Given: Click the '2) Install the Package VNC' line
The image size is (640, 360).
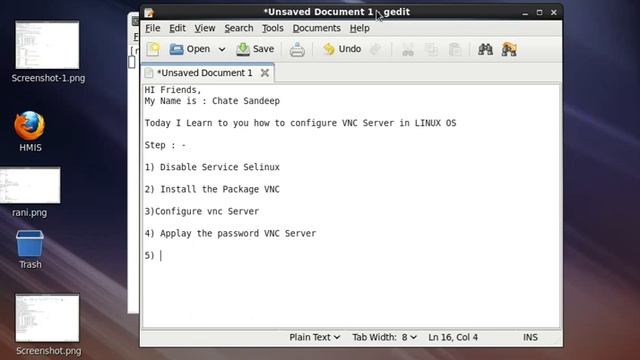Looking at the screenshot, I should pyautogui.click(x=212, y=189).
